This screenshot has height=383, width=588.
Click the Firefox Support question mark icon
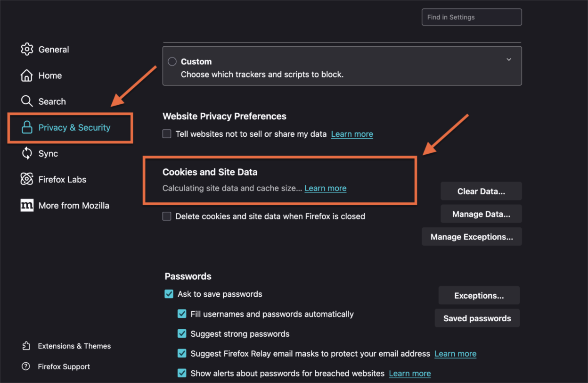tap(26, 366)
